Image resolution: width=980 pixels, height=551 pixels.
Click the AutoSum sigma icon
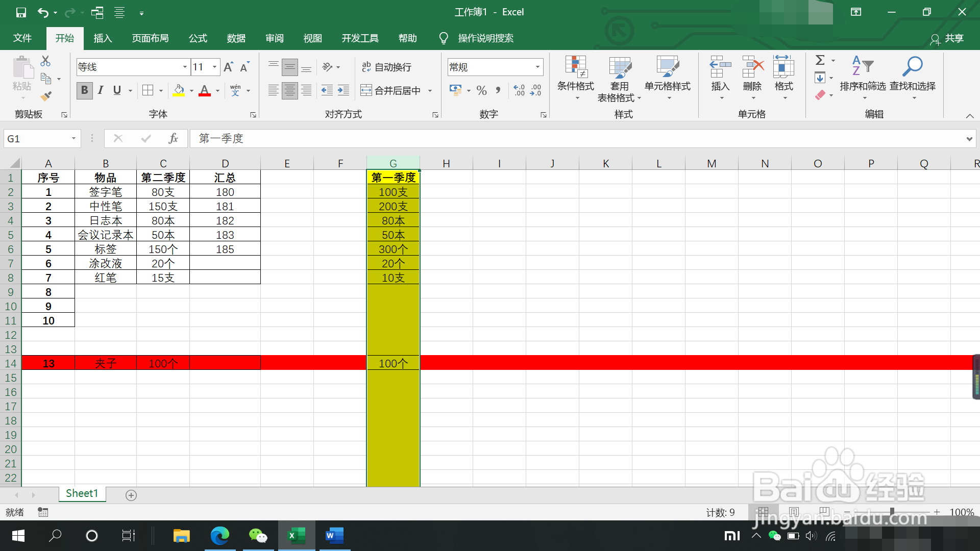[820, 60]
